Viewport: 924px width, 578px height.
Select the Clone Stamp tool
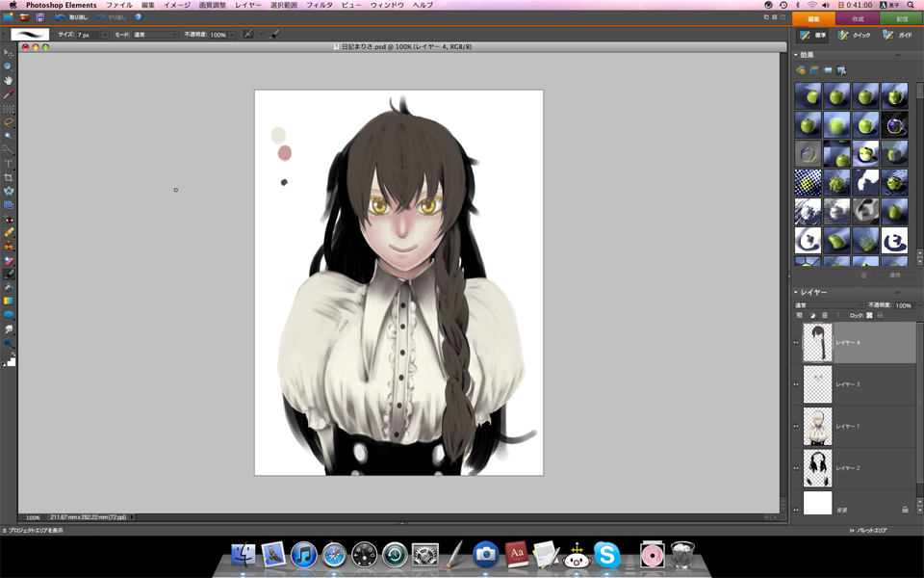(9, 246)
